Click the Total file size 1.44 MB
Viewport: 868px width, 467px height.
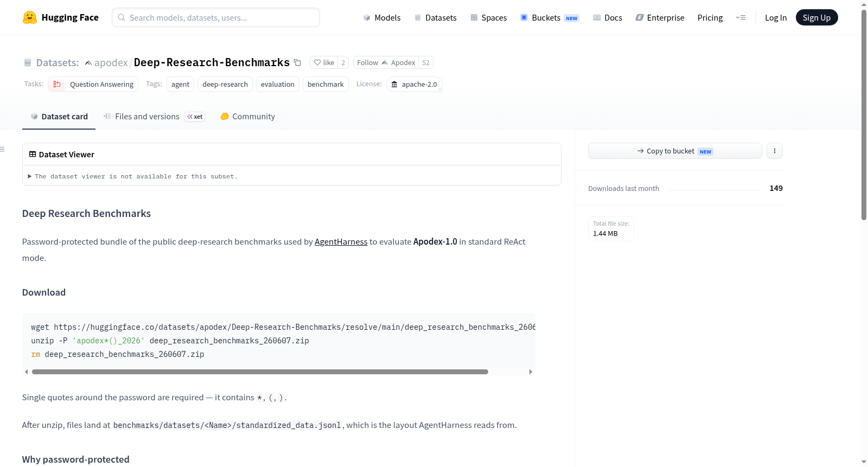pos(611,228)
